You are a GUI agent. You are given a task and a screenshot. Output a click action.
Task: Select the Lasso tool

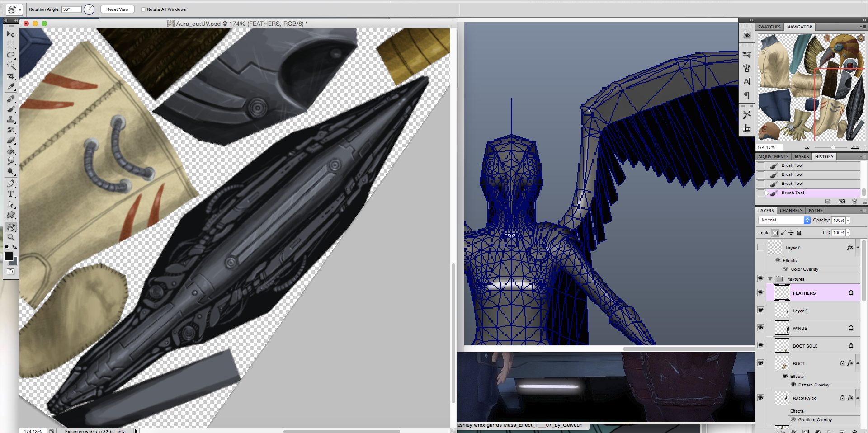coord(11,55)
